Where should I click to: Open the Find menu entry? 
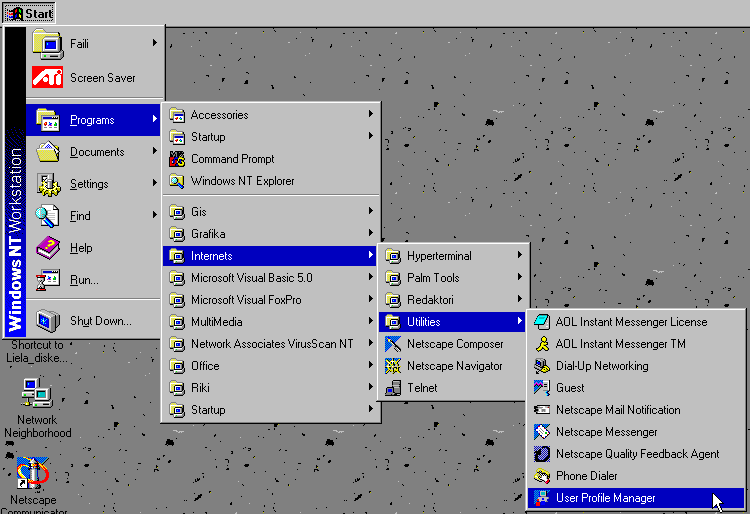tap(94, 216)
